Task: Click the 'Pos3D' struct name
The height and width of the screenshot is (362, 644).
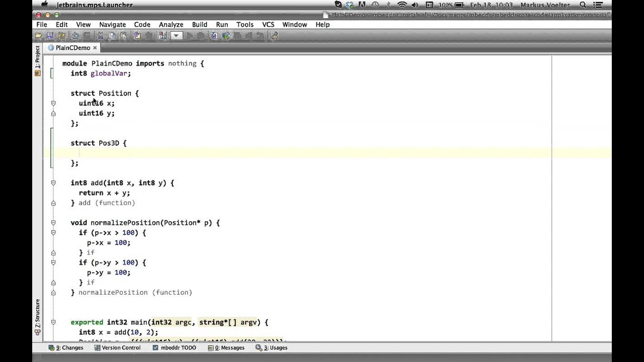Action: coord(109,143)
